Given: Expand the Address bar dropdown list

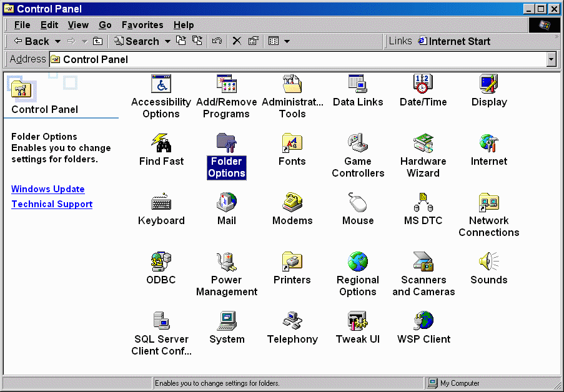Looking at the screenshot, I should pyautogui.click(x=551, y=59).
